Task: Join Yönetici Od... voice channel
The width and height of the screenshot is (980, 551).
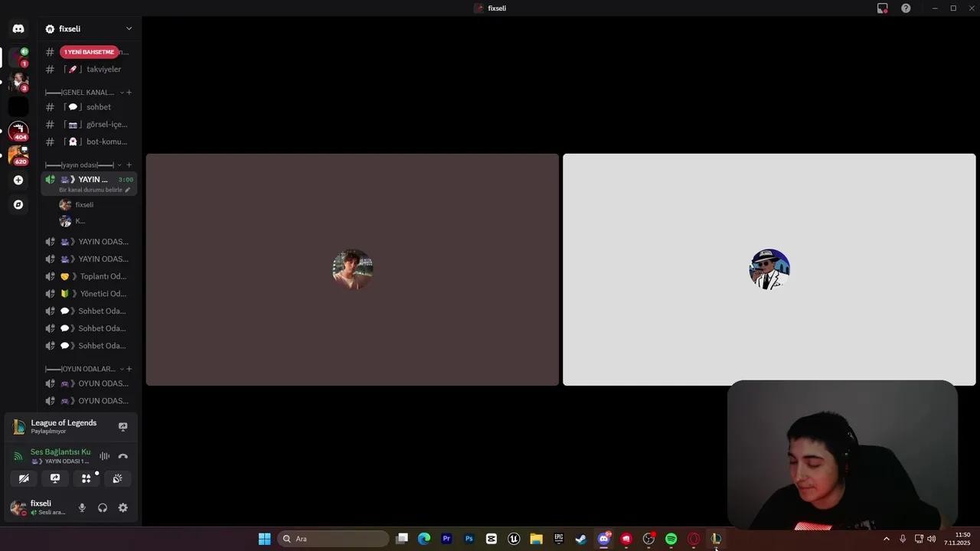Action: click(x=89, y=294)
